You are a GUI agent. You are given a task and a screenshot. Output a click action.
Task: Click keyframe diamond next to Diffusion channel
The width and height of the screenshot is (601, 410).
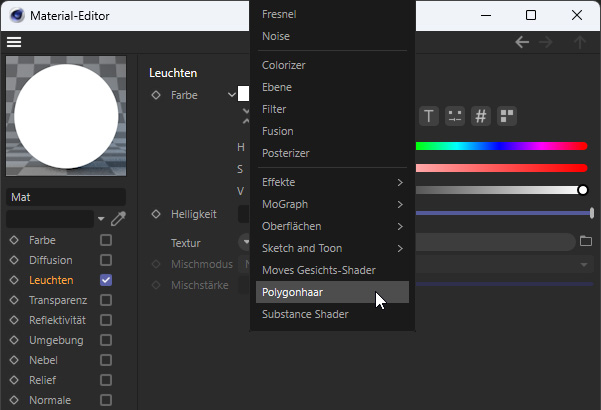point(14,260)
